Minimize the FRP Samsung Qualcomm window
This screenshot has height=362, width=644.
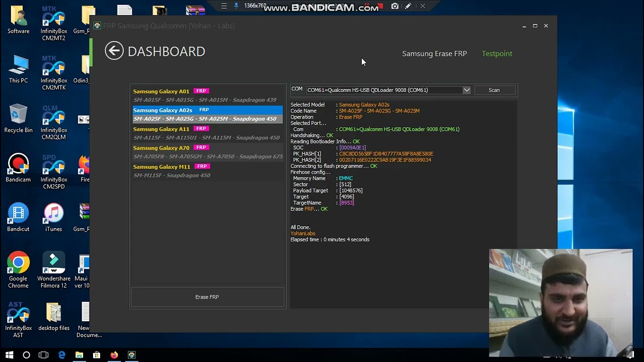tap(524, 26)
